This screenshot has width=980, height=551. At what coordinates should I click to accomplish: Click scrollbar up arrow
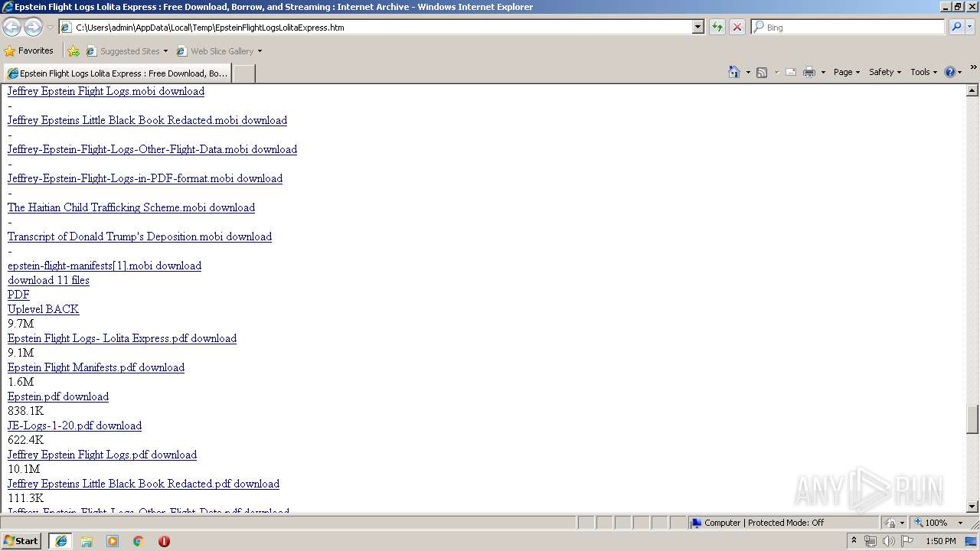[x=972, y=90]
